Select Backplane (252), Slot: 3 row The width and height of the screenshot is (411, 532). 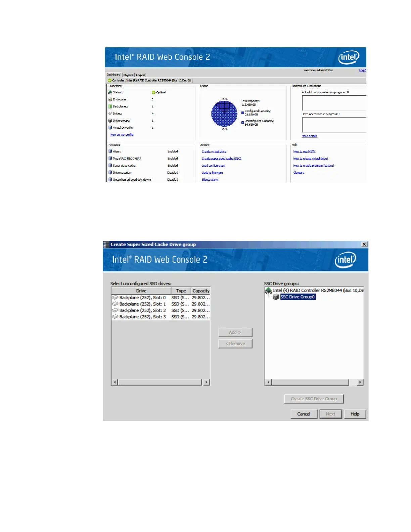point(161,317)
